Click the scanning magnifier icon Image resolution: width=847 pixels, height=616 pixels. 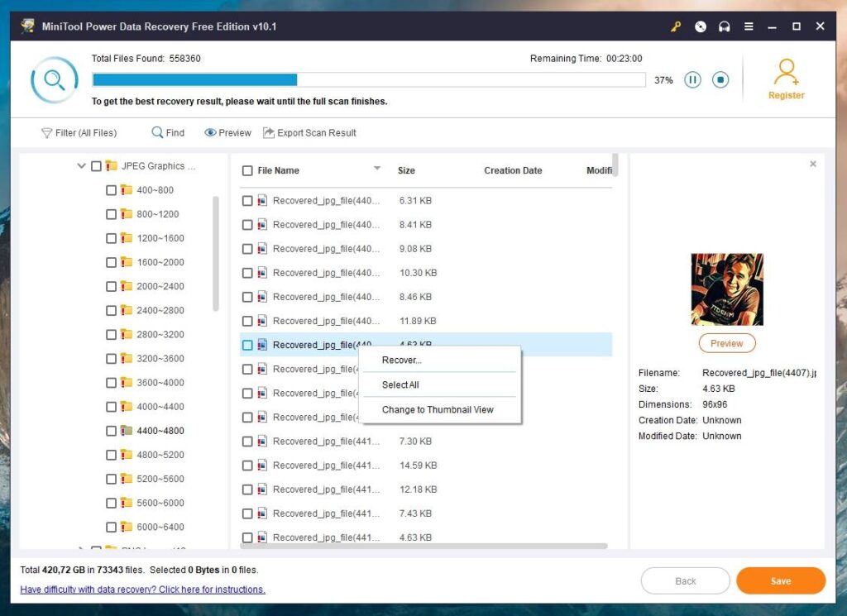(x=55, y=80)
